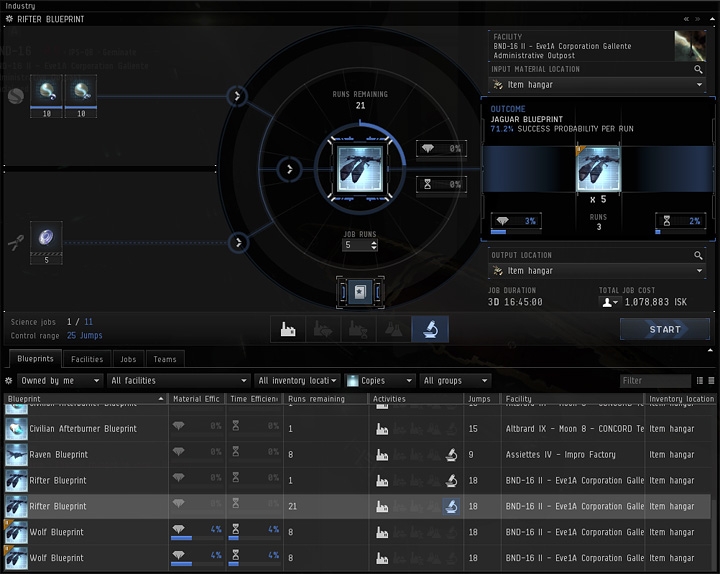This screenshot has height=574, width=720.
Task: Switch to icon grid view in blueprint browser
Action: point(711,381)
